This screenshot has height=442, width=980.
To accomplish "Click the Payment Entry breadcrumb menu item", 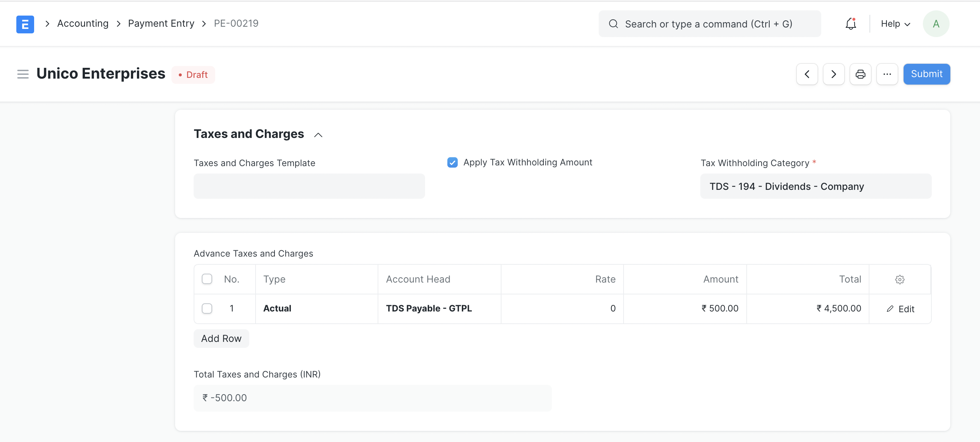I will pos(161,23).
